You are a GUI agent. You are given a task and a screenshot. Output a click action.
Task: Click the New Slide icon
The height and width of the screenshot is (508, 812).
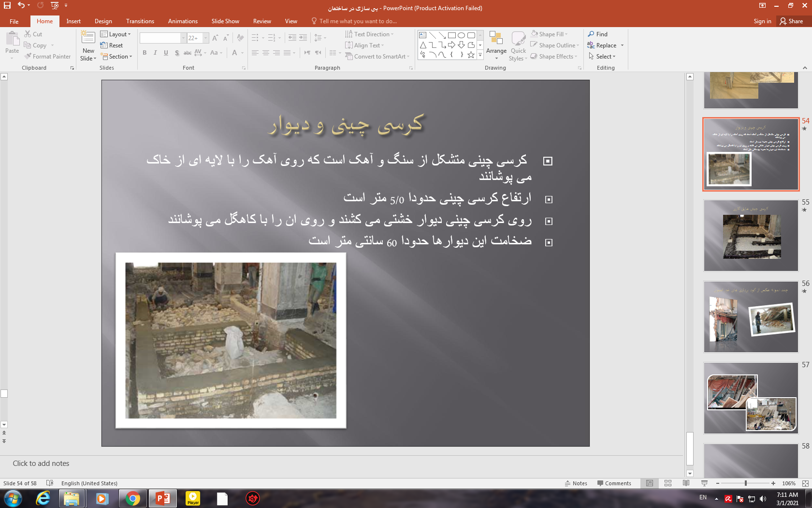click(88, 38)
